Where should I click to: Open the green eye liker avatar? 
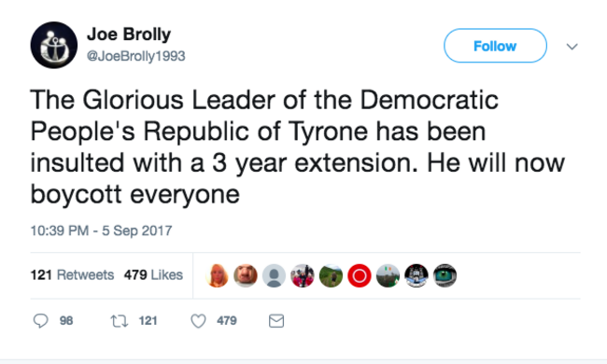[445, 276]
